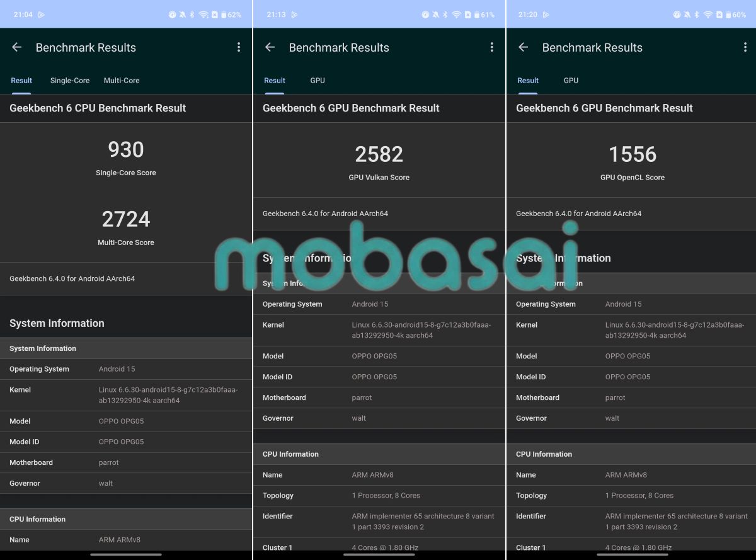Open GPU tab on the OpenCL score screen
Viewport: 756px width, 560px height.
571,81
